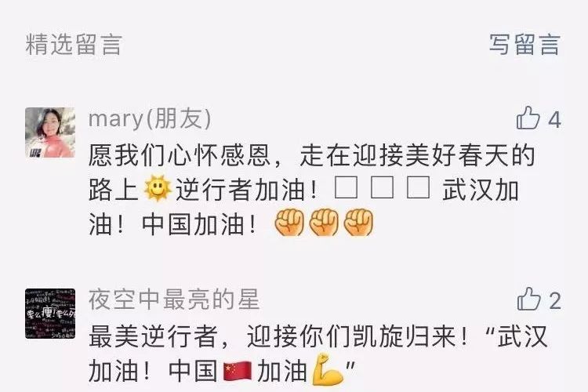Like 夜空中最亮的星's comment with the thumbs-up icon
The image size is (588, 392).
[528, 299]
